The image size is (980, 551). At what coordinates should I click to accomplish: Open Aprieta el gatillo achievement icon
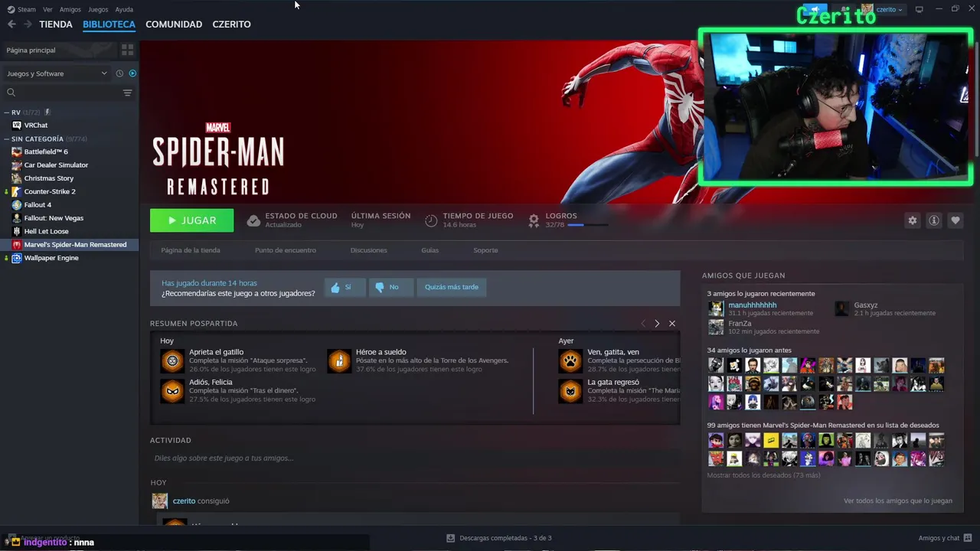point(172,360)
